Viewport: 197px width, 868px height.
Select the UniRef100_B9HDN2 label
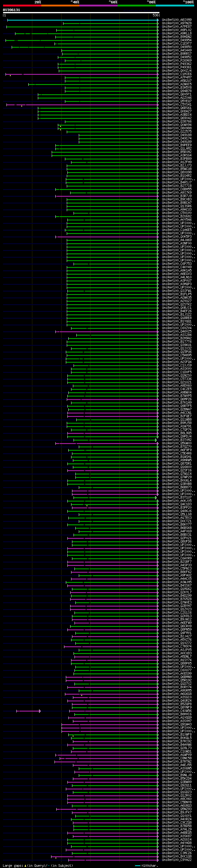tap(176, 37)
